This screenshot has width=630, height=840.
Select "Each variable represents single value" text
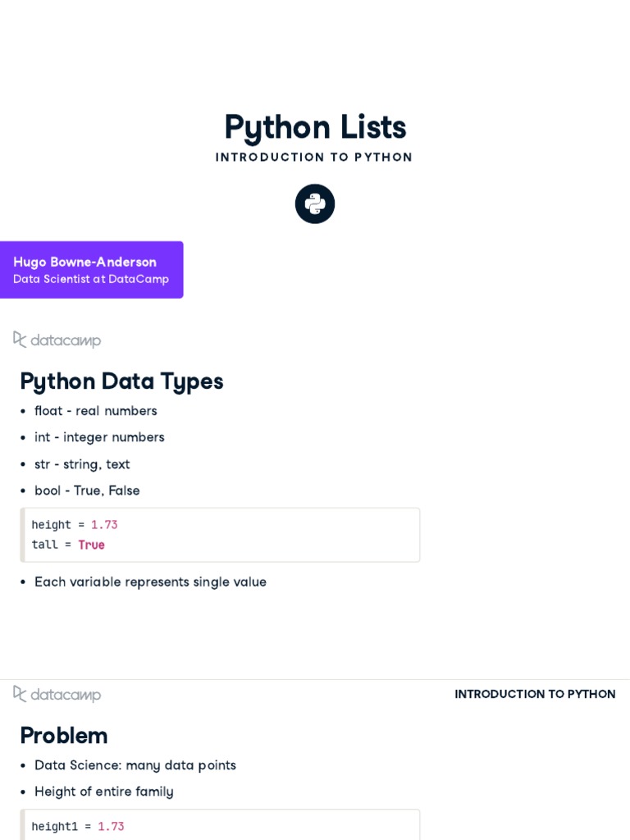tap(150, 582)
